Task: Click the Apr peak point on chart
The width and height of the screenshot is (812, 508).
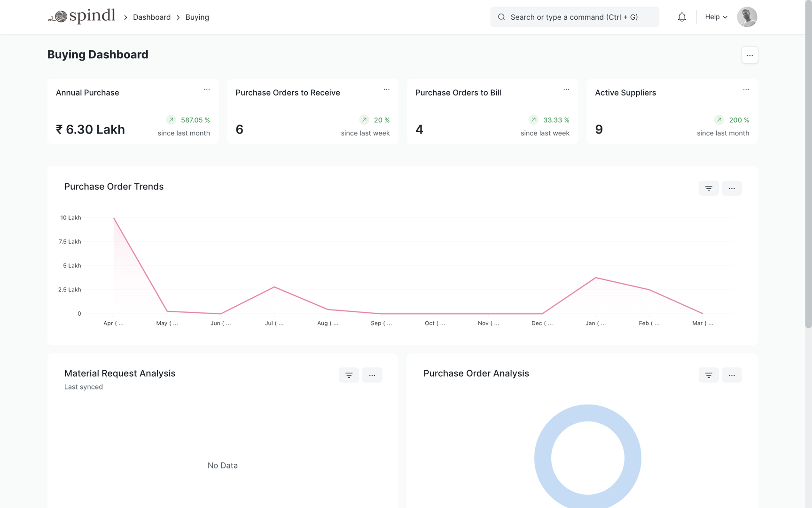Action: coord(114,218)
